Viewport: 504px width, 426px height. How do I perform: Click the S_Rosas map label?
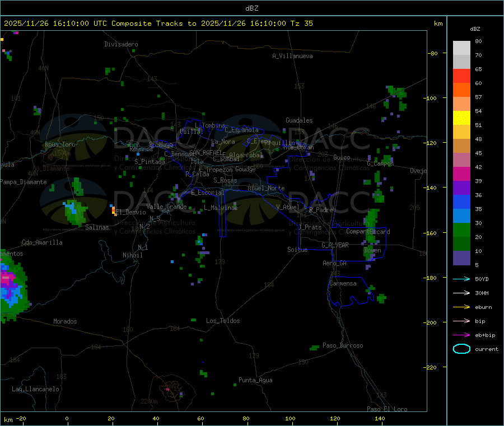tap(225, 180)
